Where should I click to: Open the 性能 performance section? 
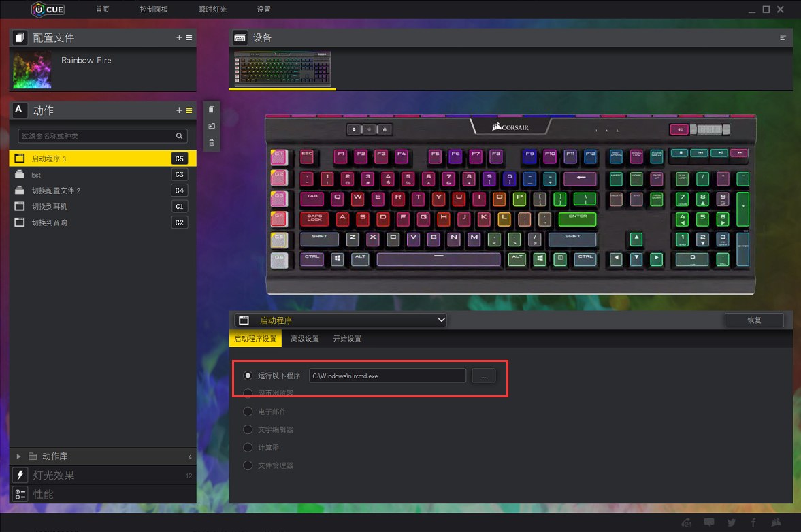coord(103,494)
